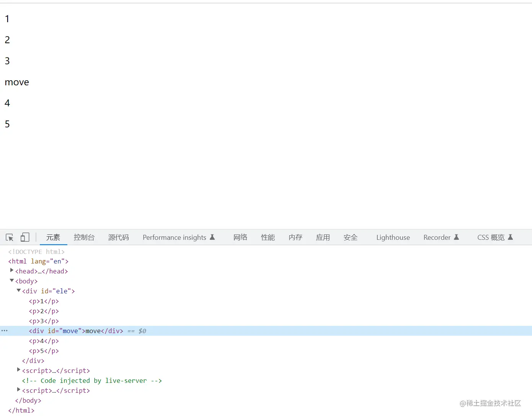The width and height of the screenshot is (532, 418).
Task: Expand the last script node after the comment
Action: [x=19, y=390]
